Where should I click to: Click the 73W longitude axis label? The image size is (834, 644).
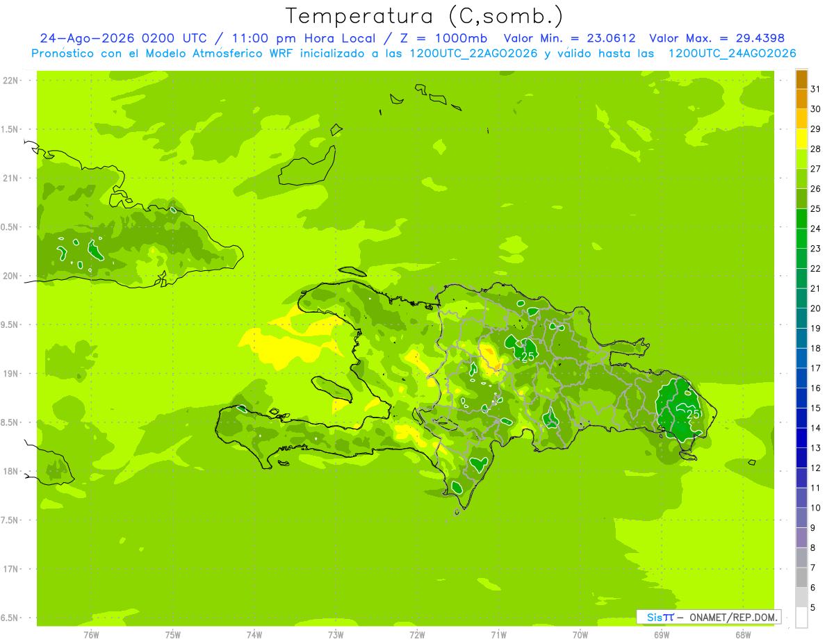coord(336,635)
